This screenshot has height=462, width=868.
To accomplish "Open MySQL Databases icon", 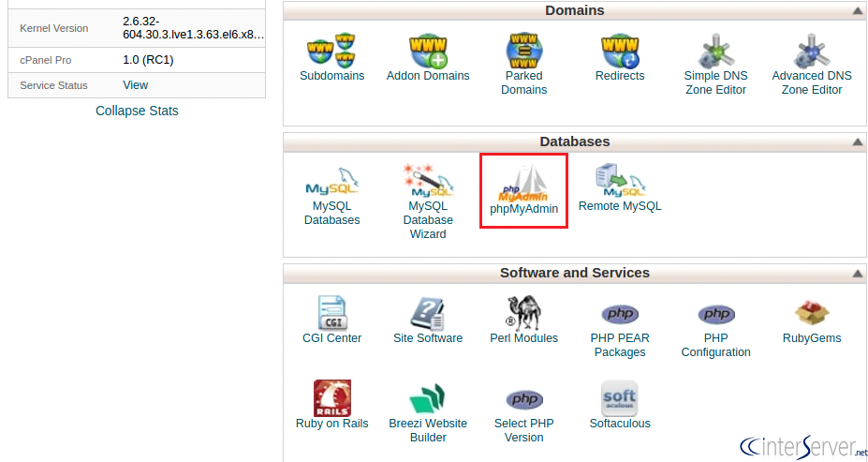I will pos(332,182).
